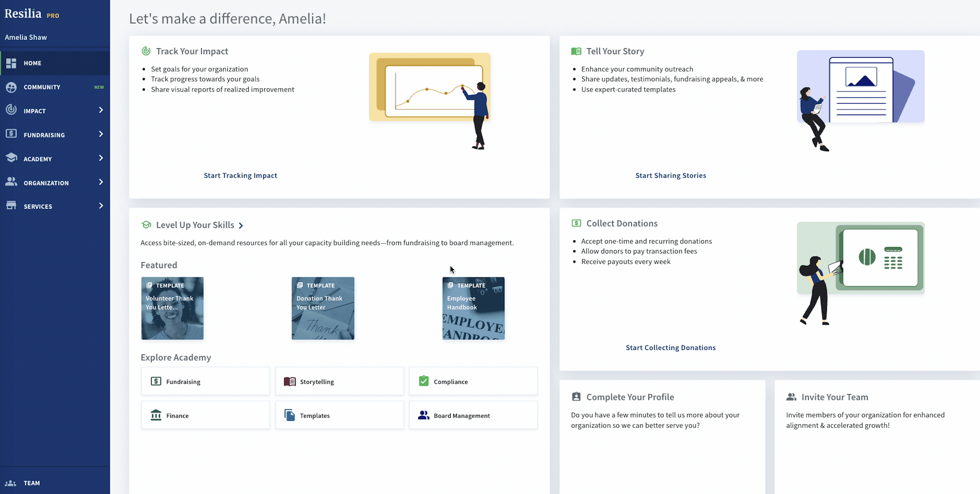
Task: Open the Volunteer Thank You Letter template
Action: [x=172, y=308]
